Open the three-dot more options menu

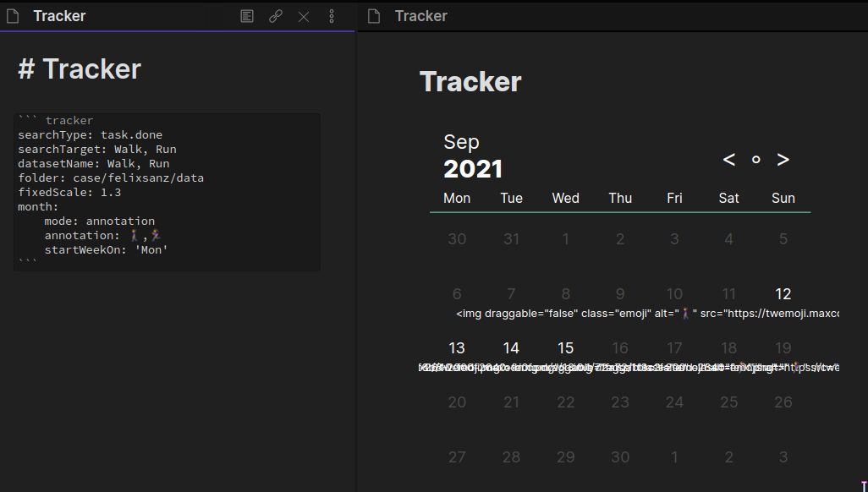click(332, 16)
